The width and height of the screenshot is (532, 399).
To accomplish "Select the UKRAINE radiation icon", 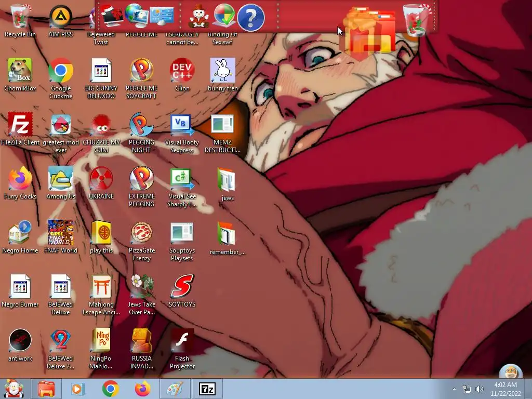I will point(101,183).
